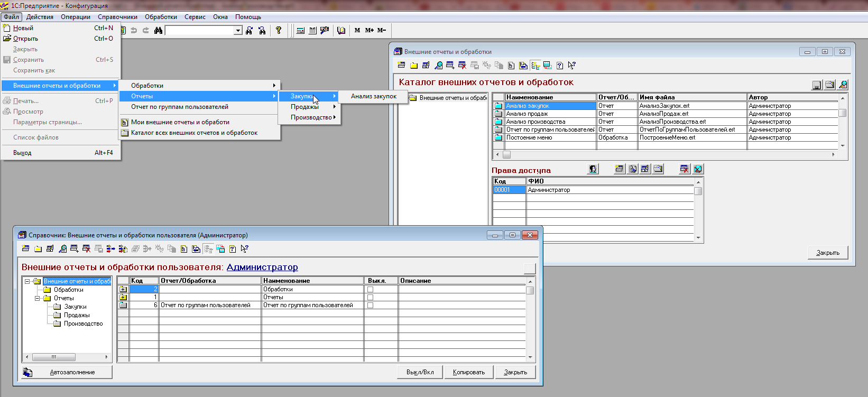Click New row icon in Справочник window toolbar

point(25,248)
